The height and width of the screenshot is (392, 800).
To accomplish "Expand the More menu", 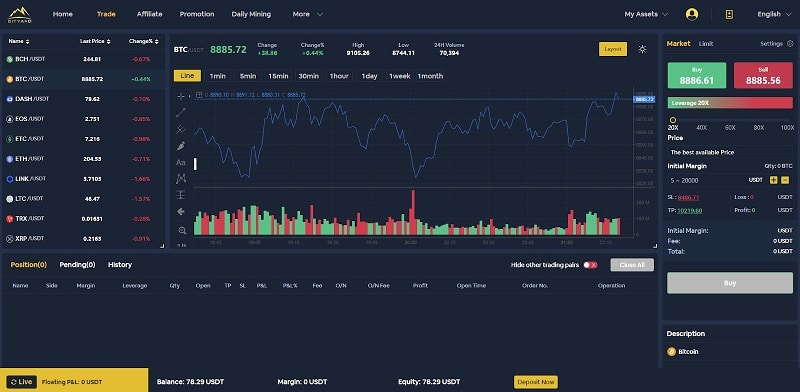I will coord(308,14).
